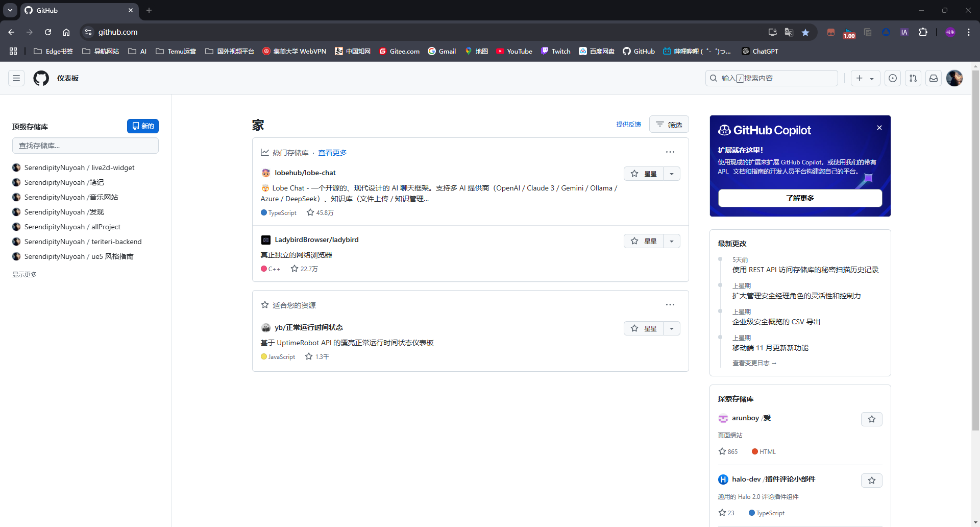
Task: Focus the 查找存储库 repository filter field
Action: point(85,146)
